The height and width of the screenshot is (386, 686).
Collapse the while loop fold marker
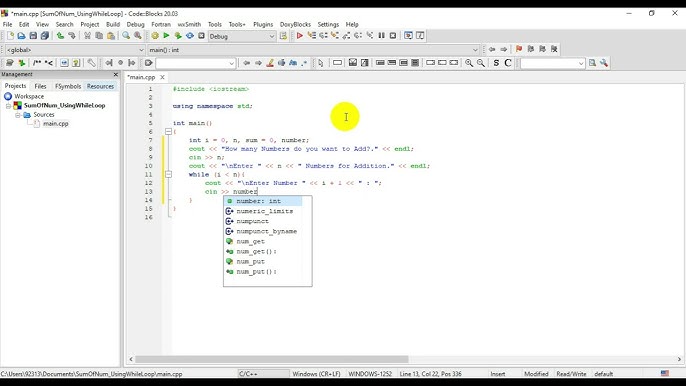(x=168, y=174)
